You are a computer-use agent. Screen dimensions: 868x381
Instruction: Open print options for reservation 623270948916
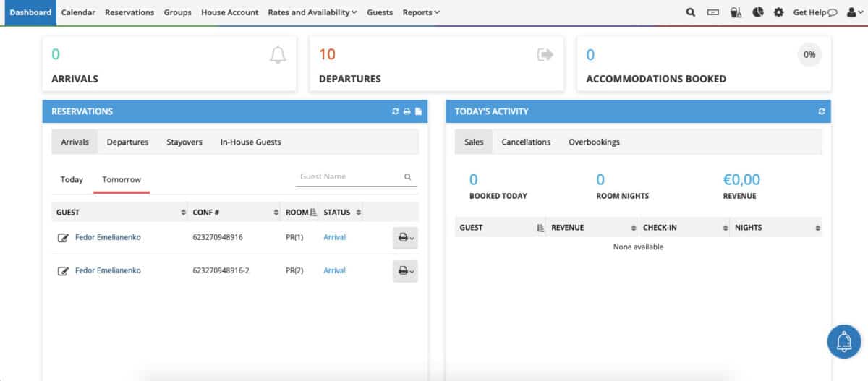pos(405,238)
